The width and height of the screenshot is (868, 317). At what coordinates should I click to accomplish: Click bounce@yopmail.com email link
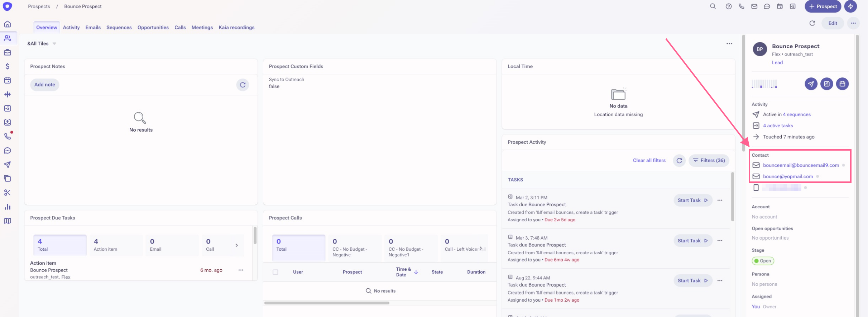788,176
